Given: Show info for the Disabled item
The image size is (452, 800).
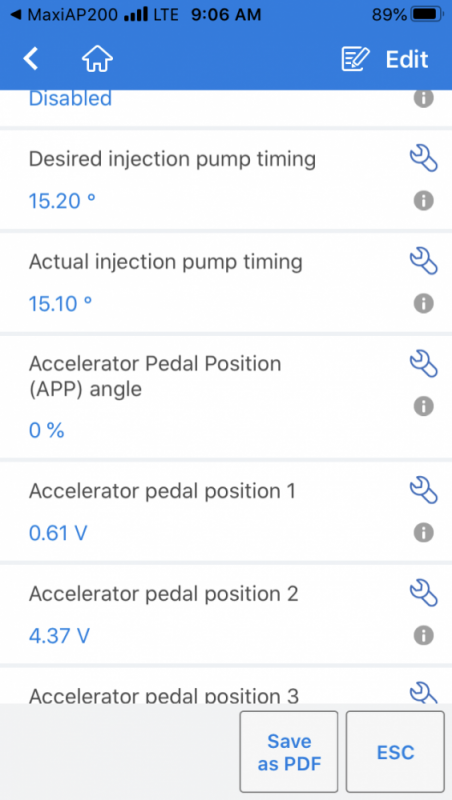Looking at the screenshot, I should click(x=423, y=98).
